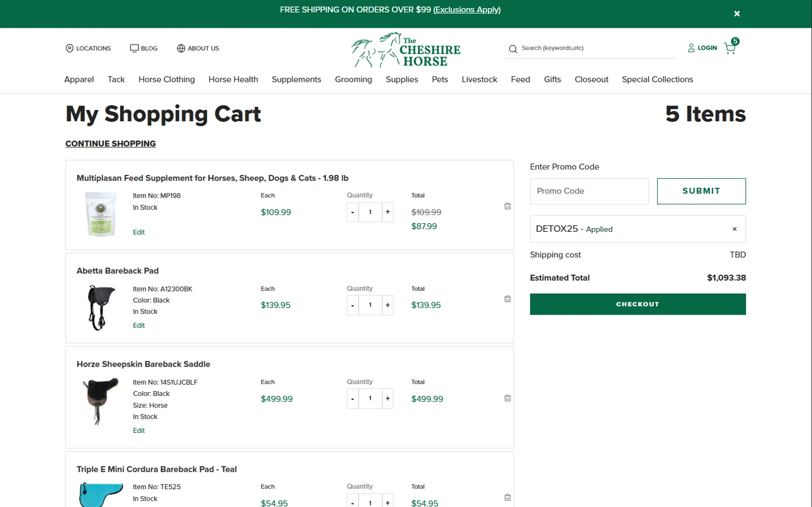The image size is (812, 507).
Task: Click the Multiplasan product thumbnail
Action: point(101,214)
